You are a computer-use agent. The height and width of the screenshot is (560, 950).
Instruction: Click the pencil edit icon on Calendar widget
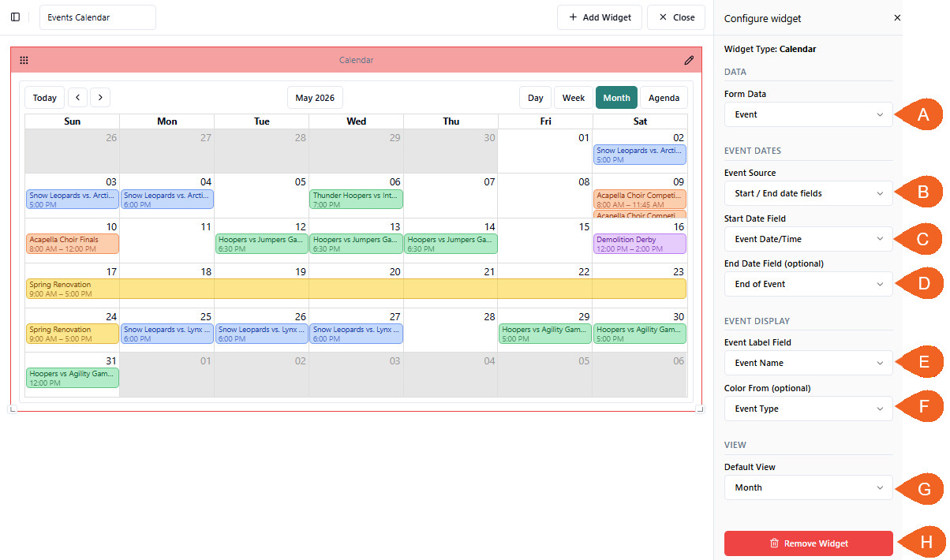[689, 60]
